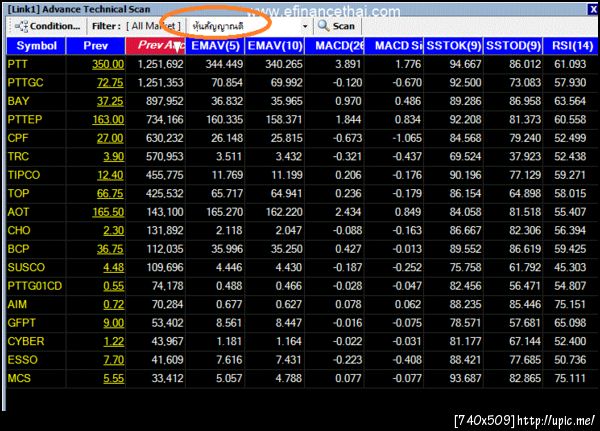600x431 pixels.
Task: Select the AOT symbol
Action: (x=18, y=212)
